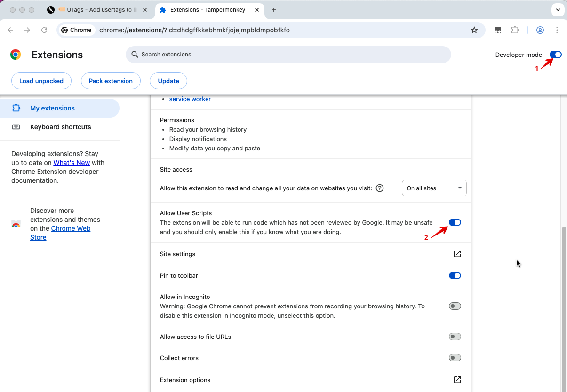Enable the Allow in Incognito toggle
Image resolution: width=567 pixels, height=392 pixels.
point(455,306)
